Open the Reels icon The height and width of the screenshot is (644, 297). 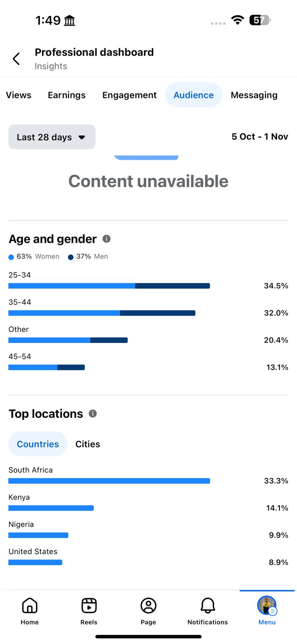(x=89, y=606)
